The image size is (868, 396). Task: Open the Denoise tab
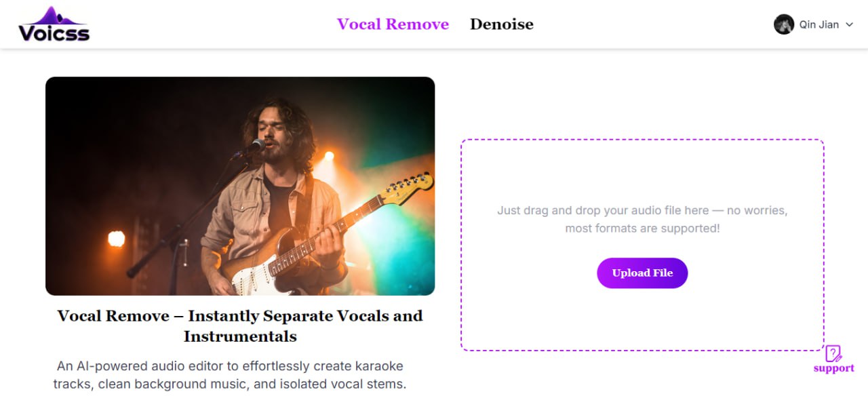click(x=501, y=24)
